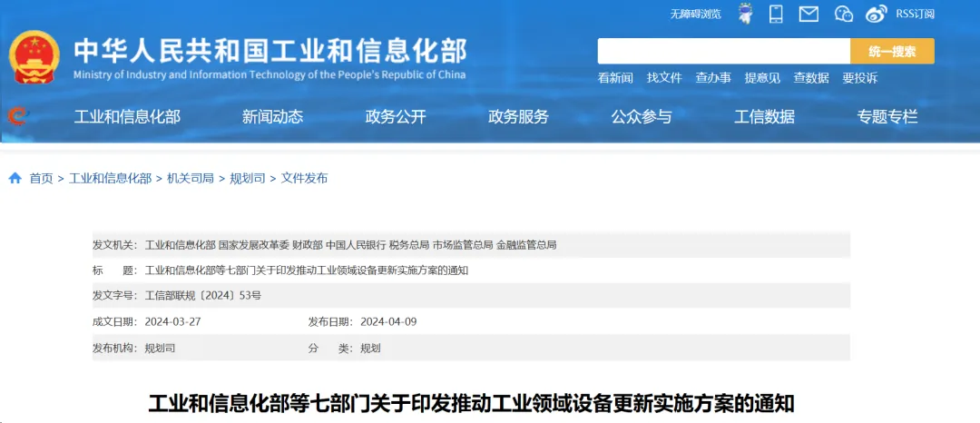Select 分类 value 规划
Image resolution: width=980 pixels, height=423 pixels.
pos(370,348)
